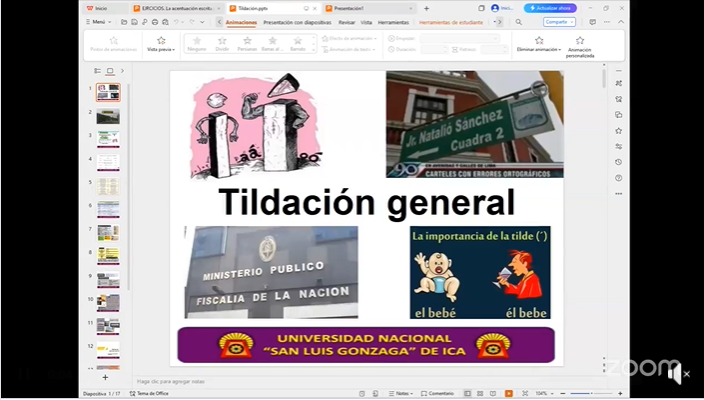Click the history clock icon in right sidebar
The width and height of the screenshot is (704, 400).
[x=619, y=162]
